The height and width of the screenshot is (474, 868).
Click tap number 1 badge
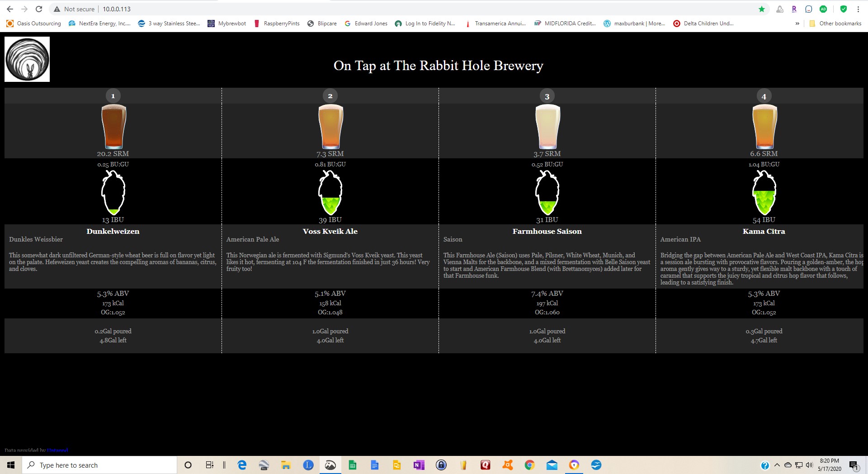113,96
